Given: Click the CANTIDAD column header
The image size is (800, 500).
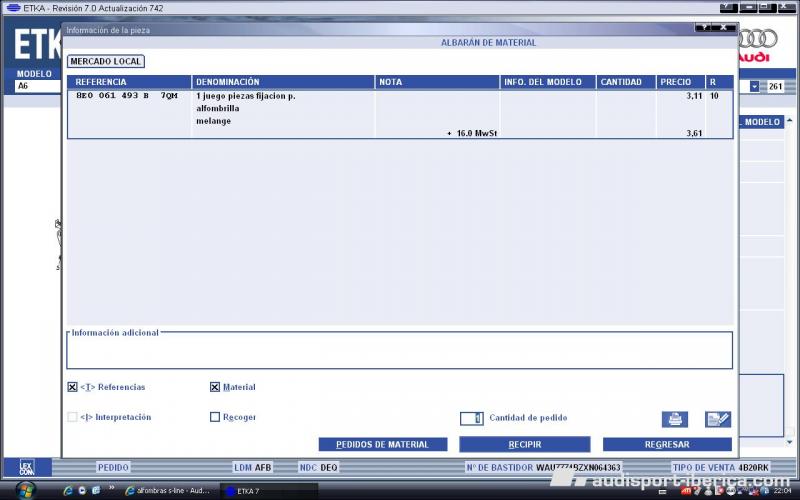Looking at the screenshot, I should [x=626, y=82].
